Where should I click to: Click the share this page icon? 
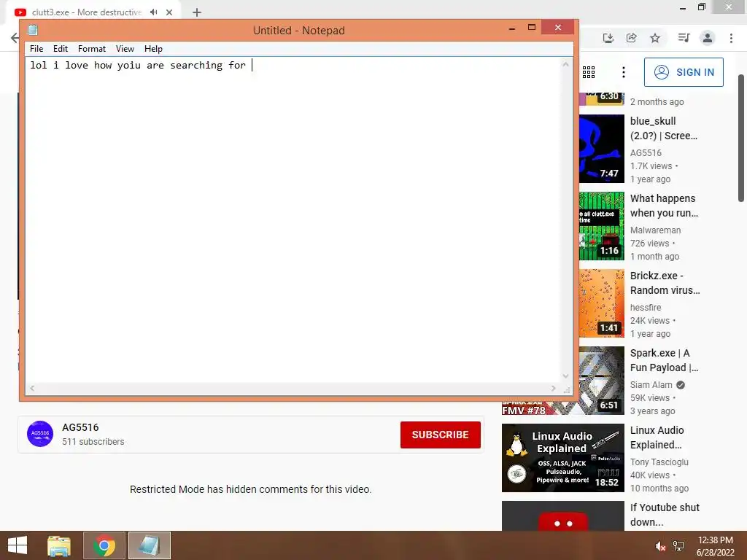point(632,38)
